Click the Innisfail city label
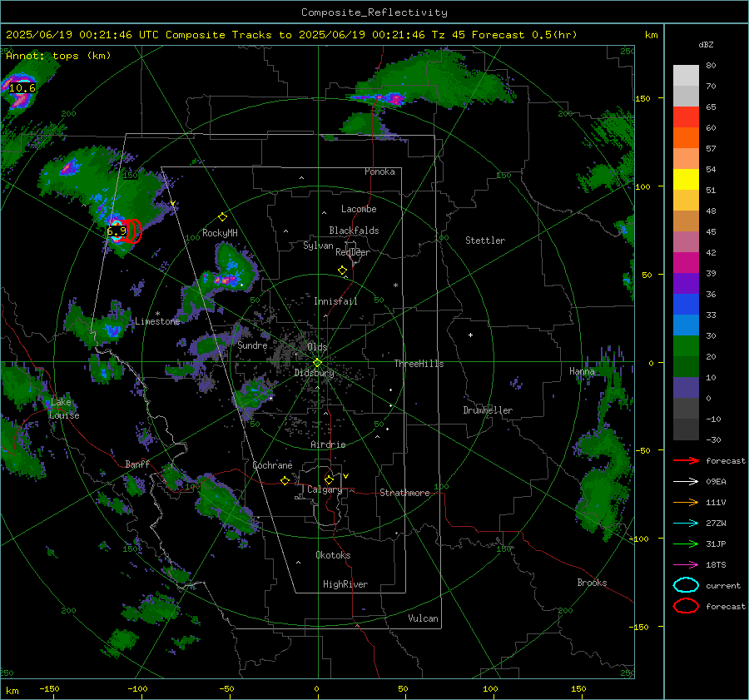 [x=335, y=301]
